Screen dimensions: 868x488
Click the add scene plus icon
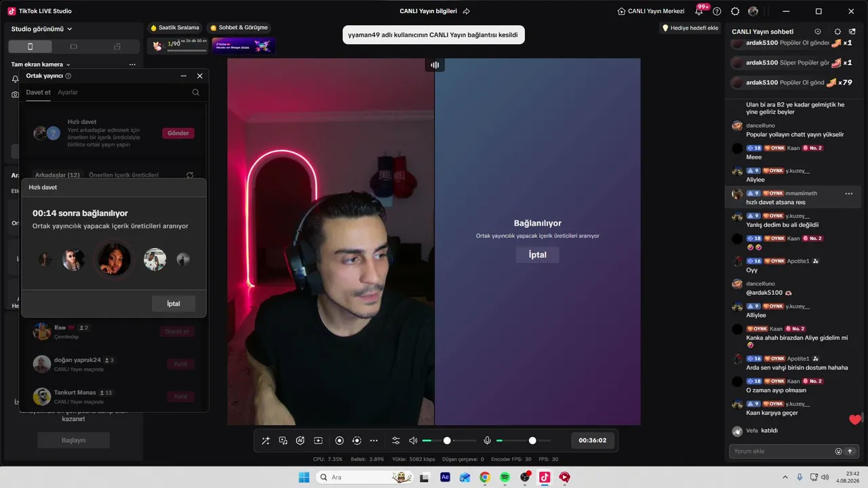click(x=318, y=441)
